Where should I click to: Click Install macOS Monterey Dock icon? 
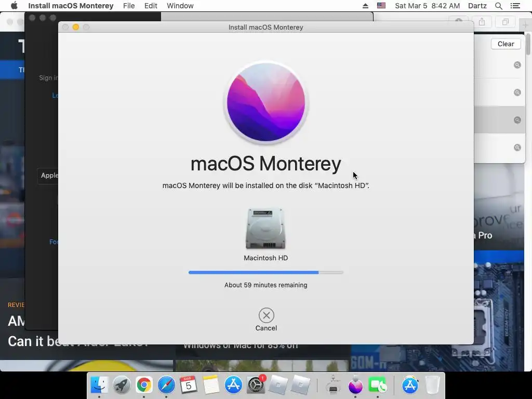coord(355,385)
